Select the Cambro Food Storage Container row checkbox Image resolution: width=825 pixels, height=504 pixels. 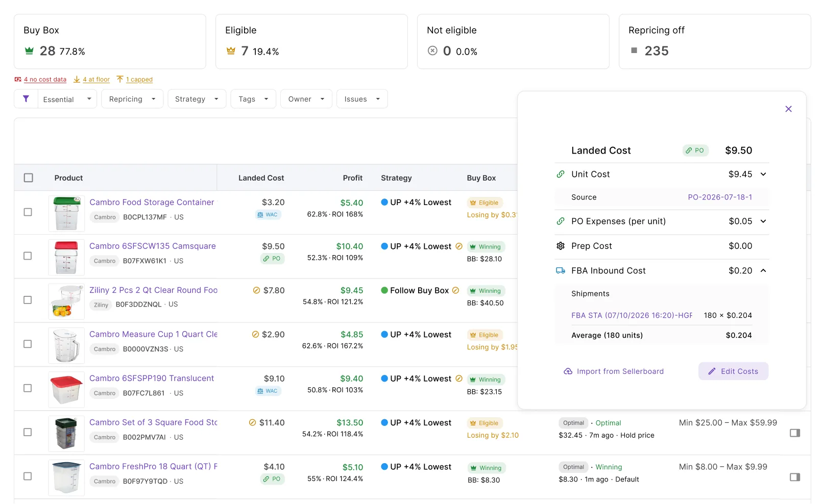pyautogui.click(x=28, y=212)
